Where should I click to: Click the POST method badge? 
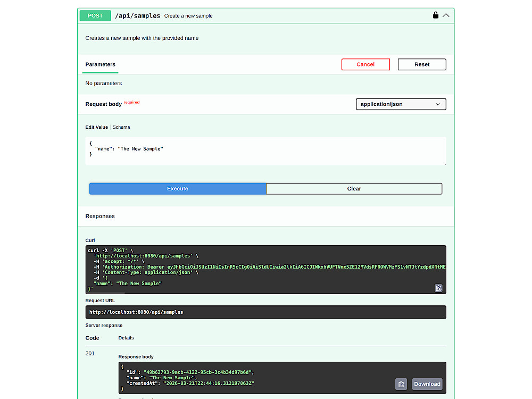[x=95, y=15]
